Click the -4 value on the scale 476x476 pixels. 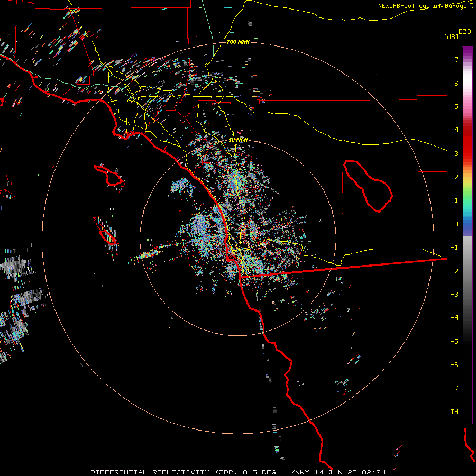tap(454, 318)
